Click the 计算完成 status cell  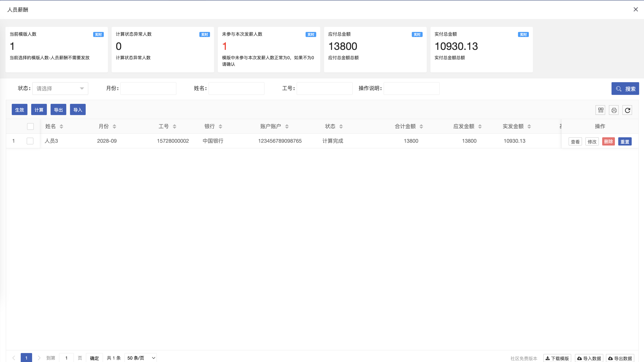[x=333, y=141]
